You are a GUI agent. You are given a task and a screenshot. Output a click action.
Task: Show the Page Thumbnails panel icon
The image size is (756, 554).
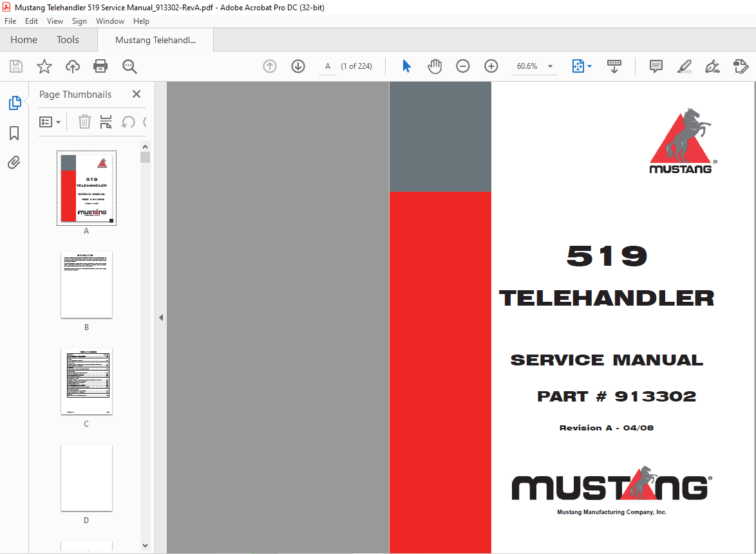tap(14, 102)
